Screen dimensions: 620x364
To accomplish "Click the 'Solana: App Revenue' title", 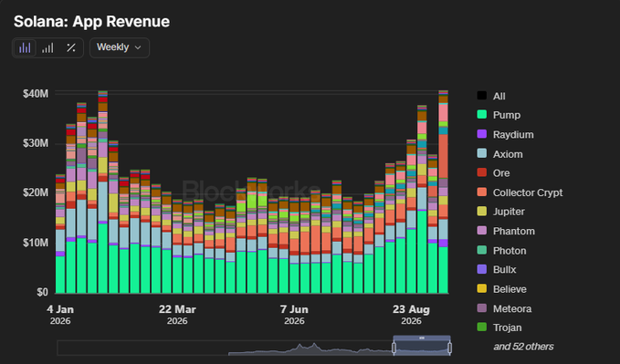I will pos(91,21).
